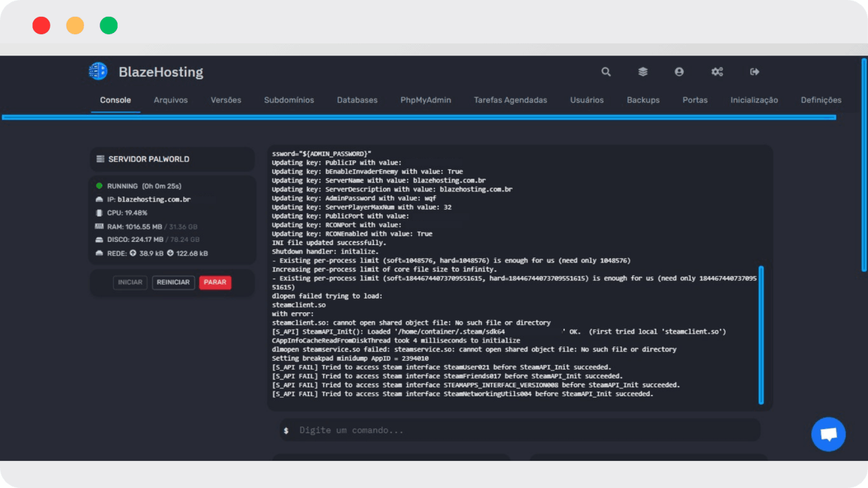
Task: Open the admin gears icon
Action: pos(717,72)
